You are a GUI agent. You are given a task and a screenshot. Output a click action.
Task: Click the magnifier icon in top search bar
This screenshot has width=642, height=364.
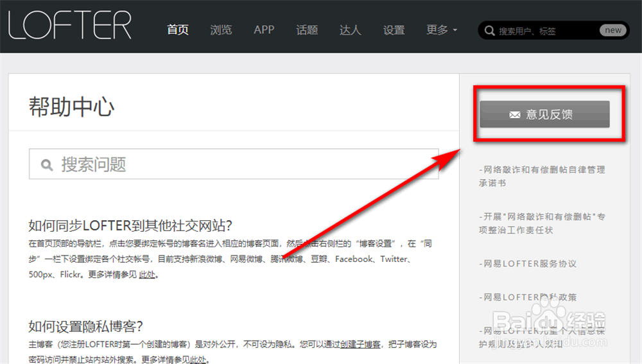point(489,31)
